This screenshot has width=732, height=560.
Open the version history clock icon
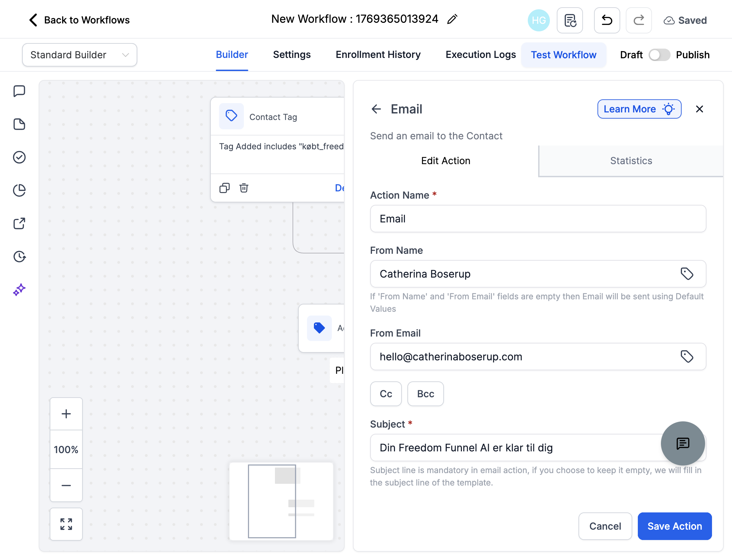tap(19, 257)
